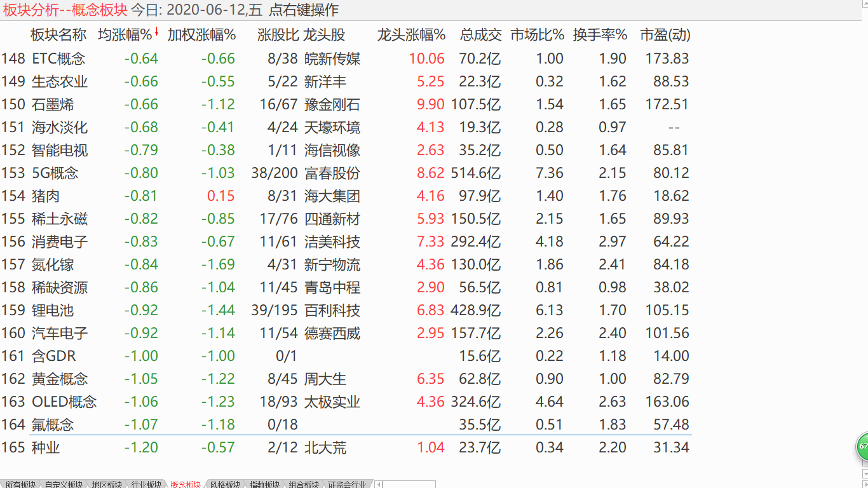Sort by 市场比% column header

537,35
